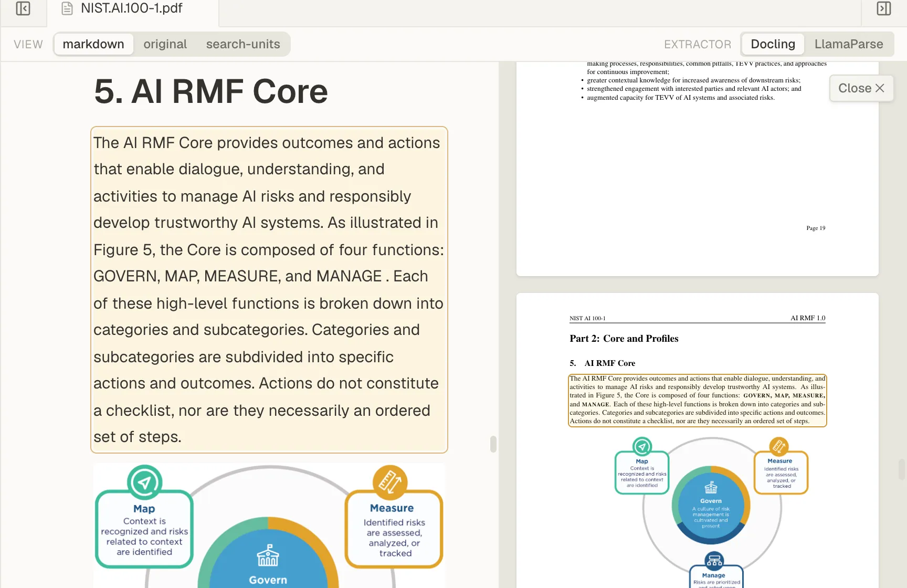Click the Map icon in PDF preview figure
Image resolution: width=907 pixels, height=588 pixels.
[642, 447]
